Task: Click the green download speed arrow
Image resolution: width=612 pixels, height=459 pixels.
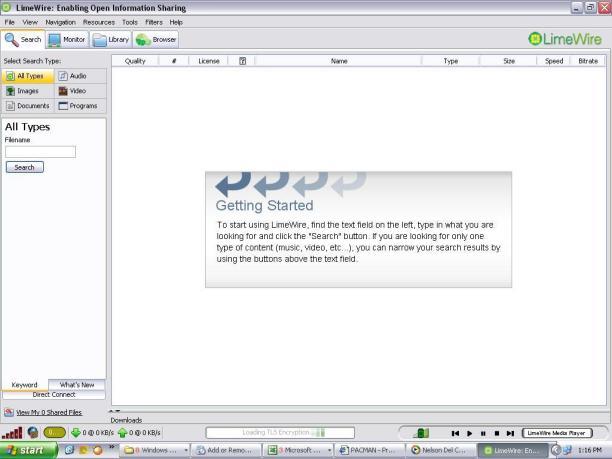Action: point(76,433)
